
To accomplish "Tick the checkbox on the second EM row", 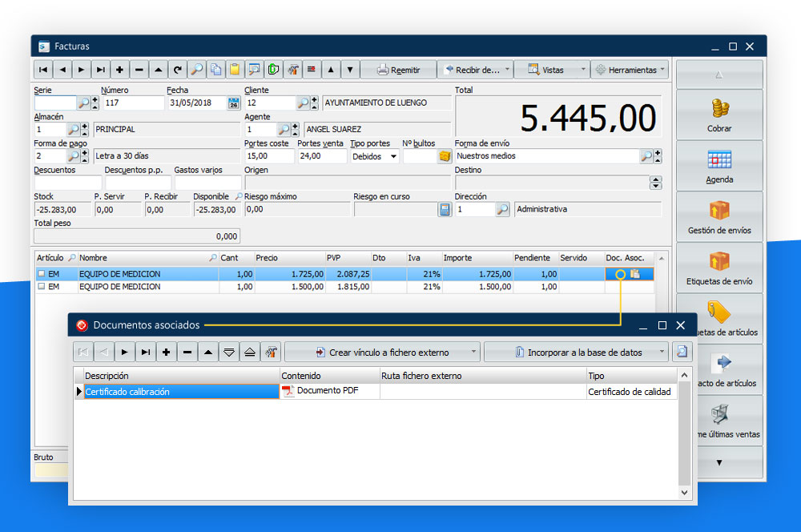I will pyautogui.click(x=41, y=287).
